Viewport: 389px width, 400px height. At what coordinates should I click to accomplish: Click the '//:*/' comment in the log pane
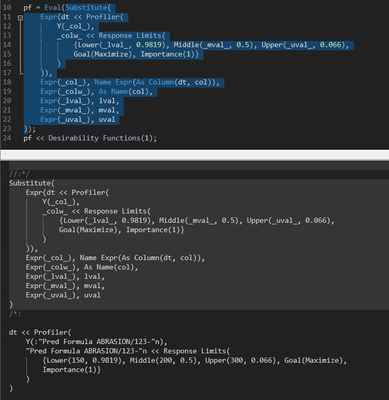[x=19, y=174]
